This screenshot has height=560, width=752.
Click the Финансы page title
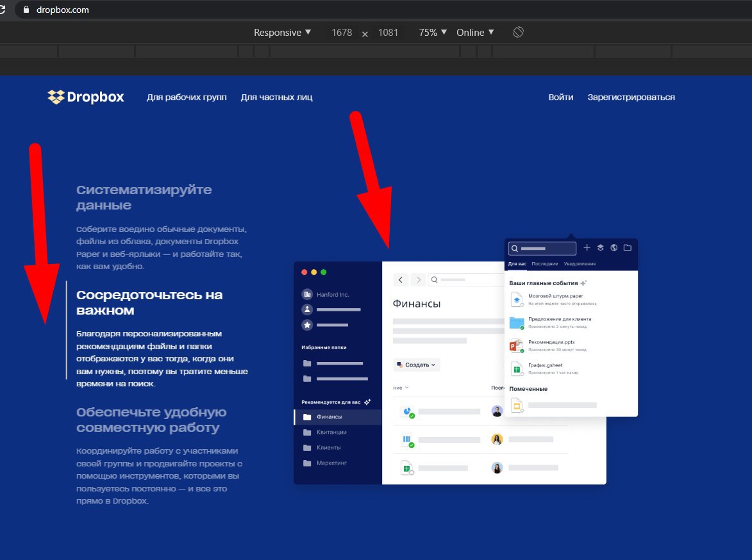tap(416, 304)
